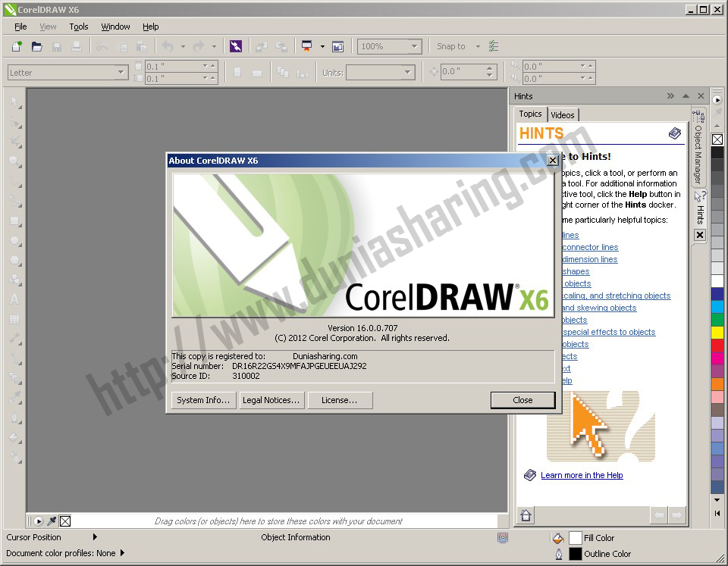Select the Pick tool in the toolbox
This screenshot has height=566, width=728.
pyautogui.click(x=16, y=102)
